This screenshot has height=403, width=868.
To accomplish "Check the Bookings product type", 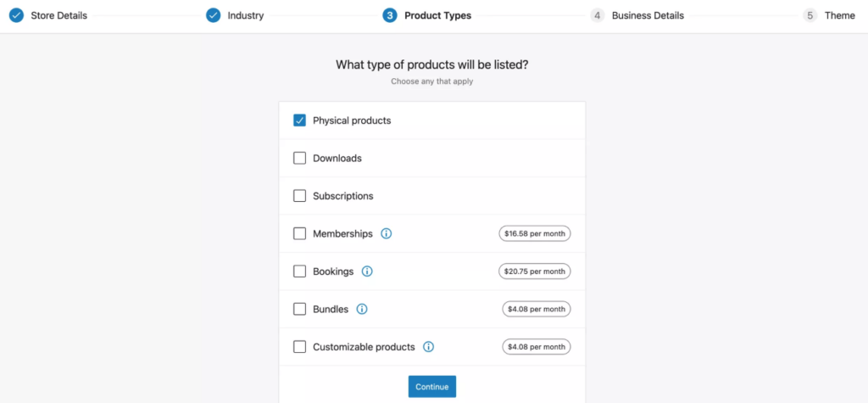I will coord(300,271).
